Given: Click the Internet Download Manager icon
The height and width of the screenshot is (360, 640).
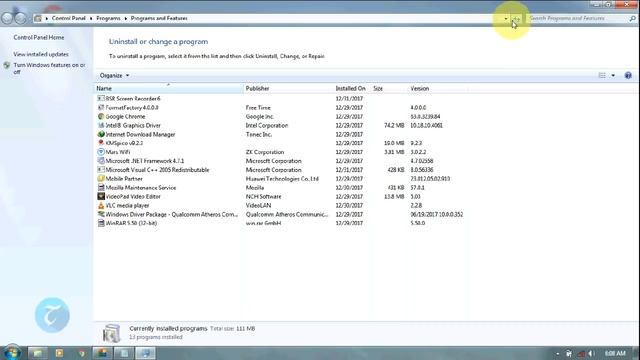Looking at the screenshot, I should pyautogui.click(x=101, y=134).
